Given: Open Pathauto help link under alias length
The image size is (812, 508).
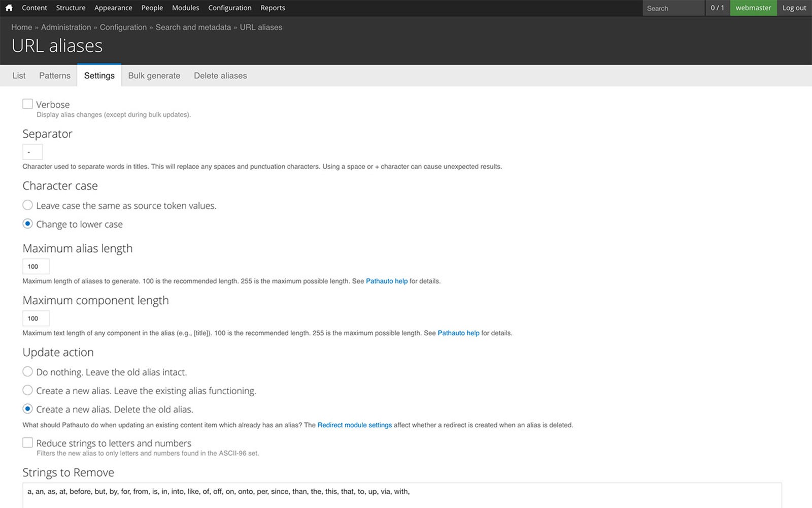Looking at the screenshot, I should click(x=387, y=281).
